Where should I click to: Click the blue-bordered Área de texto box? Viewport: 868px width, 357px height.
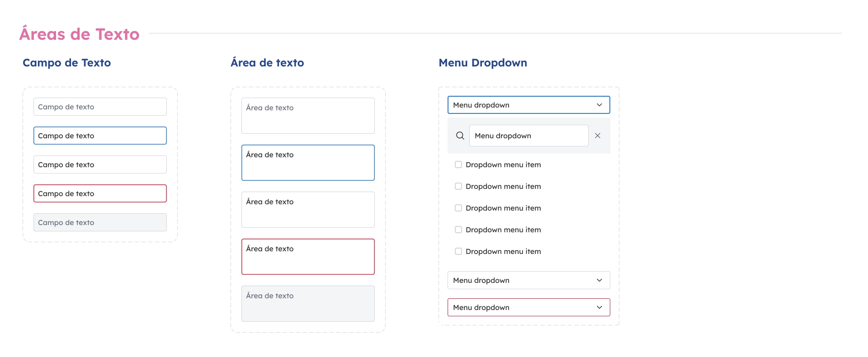pos(308,163)
